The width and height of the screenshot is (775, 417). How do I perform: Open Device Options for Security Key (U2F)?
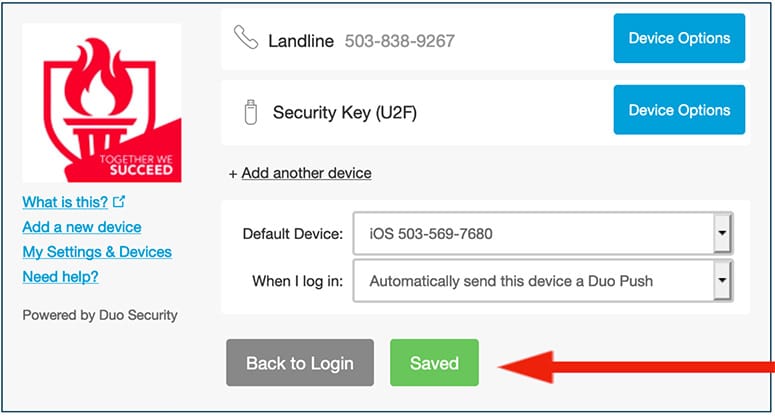(679, 110)
